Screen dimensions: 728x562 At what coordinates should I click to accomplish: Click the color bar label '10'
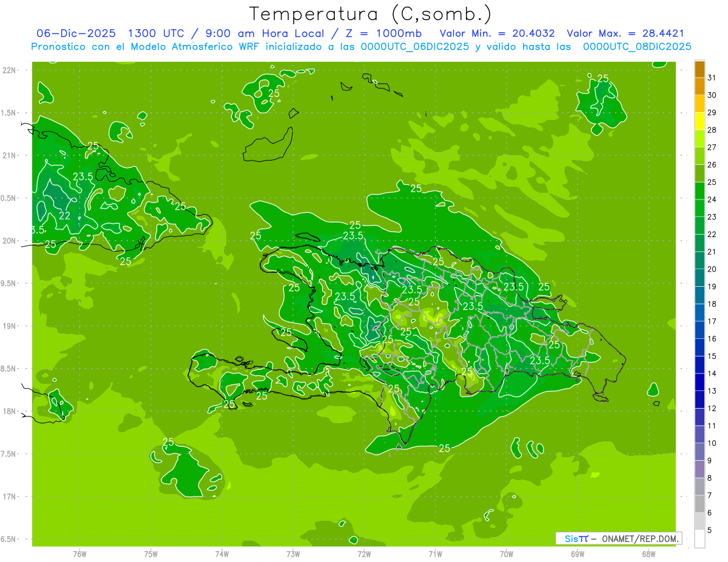point(712,443)
